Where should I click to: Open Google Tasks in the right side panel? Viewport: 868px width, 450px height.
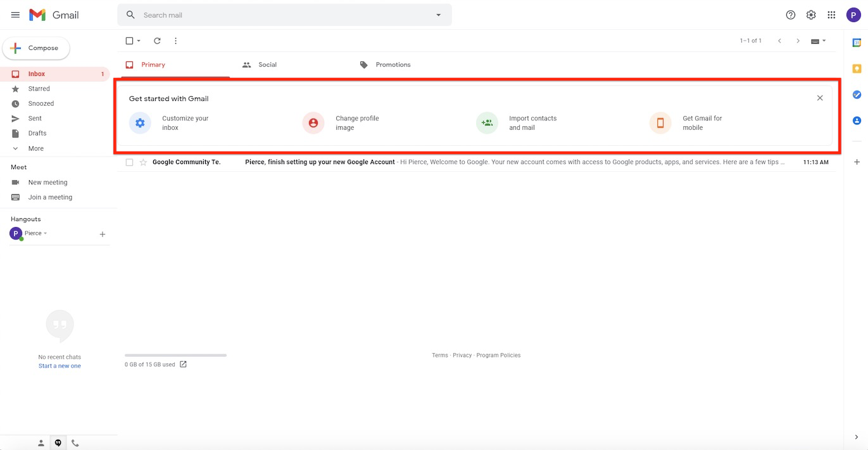point(857,94)
